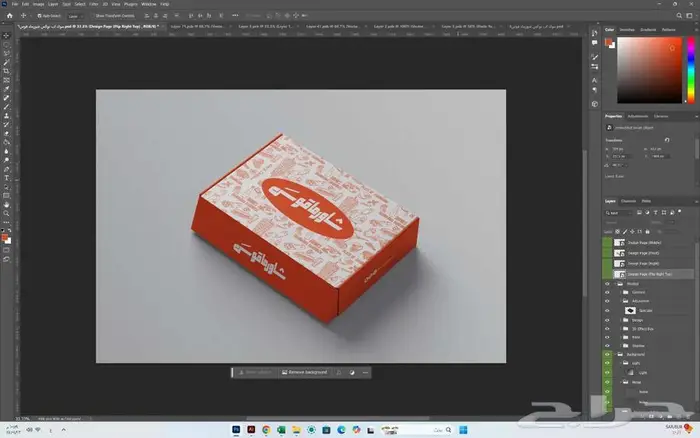Click the Remove background button
This screenshot has height=438, width=700.
[x=305, y=372]
